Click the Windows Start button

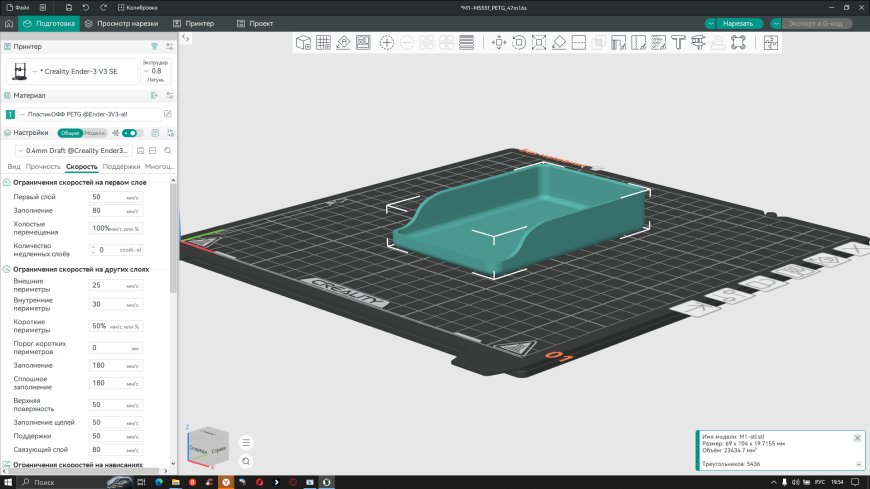(x=8, y=482)
